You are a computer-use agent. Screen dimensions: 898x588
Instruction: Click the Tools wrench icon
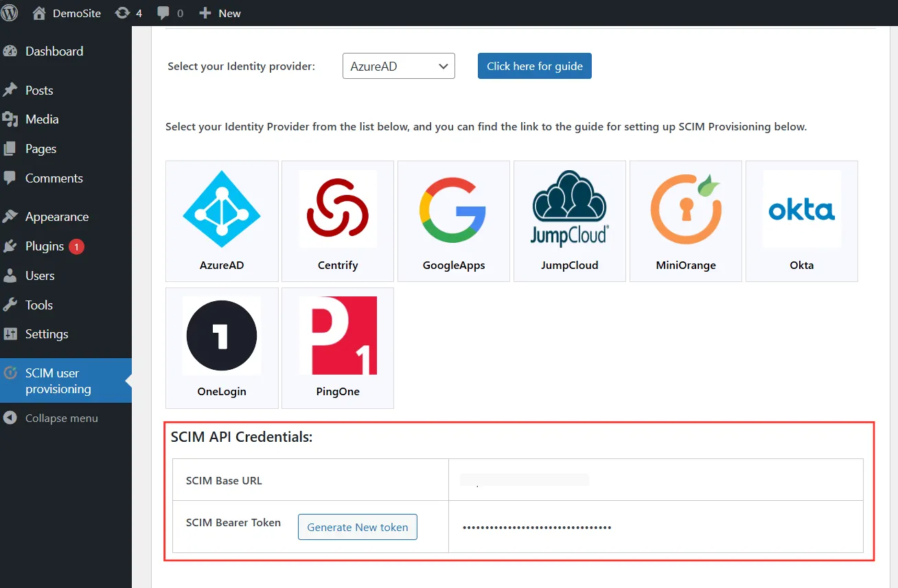(10, 305)
